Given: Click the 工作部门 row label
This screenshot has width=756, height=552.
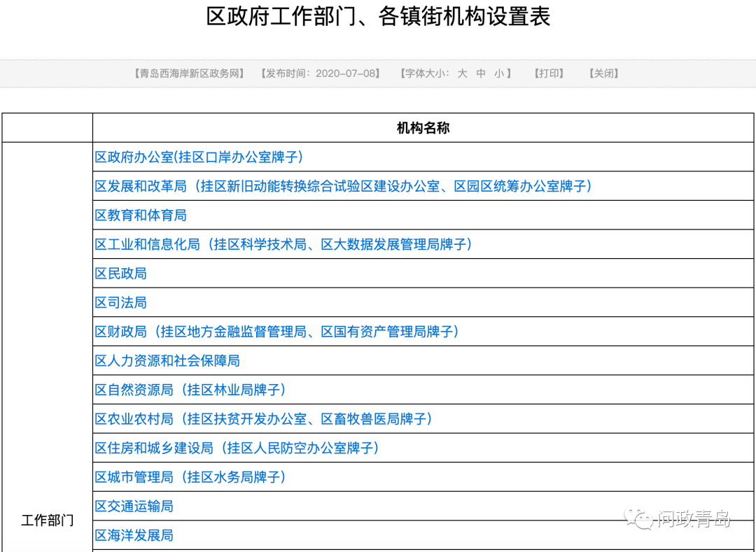Looking at the screenshot, I should coord(48,521).
